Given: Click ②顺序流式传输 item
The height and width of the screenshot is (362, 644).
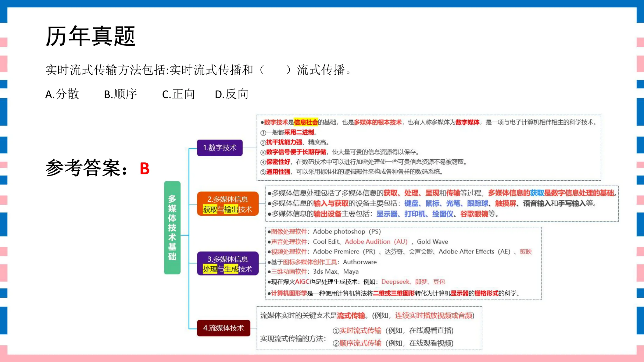Looking at the screenshot, I should click(x=393, y=343).
